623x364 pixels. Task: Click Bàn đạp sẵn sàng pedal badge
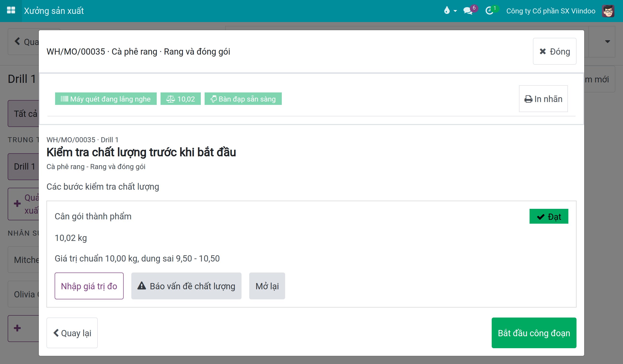[x=243, y=99]
